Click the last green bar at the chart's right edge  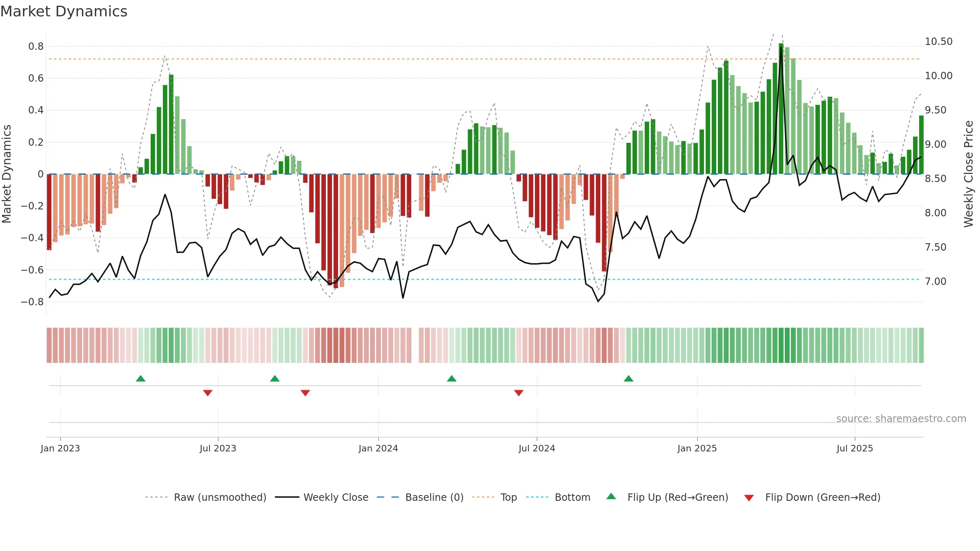pos(921,145)
